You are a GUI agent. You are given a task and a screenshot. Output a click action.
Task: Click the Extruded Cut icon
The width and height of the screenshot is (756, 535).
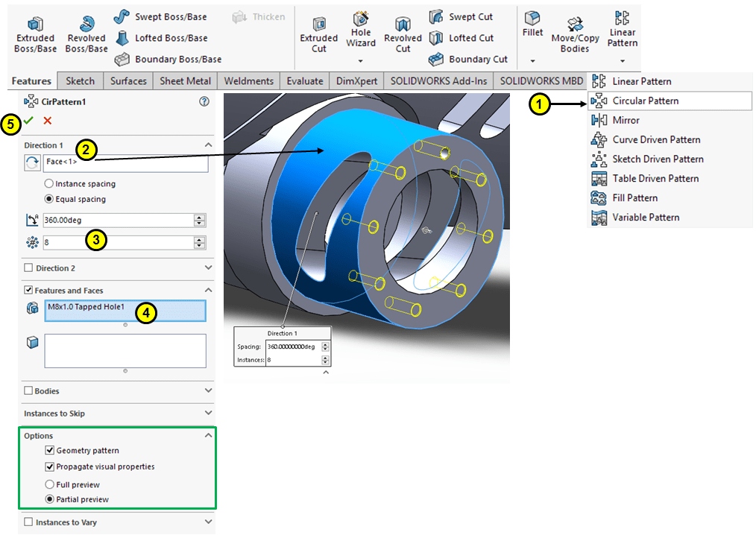(x=318, y=25)
